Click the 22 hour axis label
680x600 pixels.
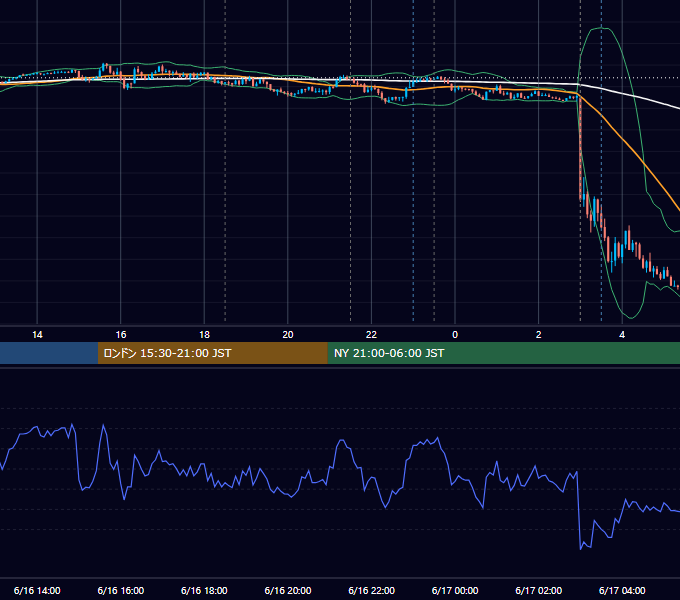[371, 335]
